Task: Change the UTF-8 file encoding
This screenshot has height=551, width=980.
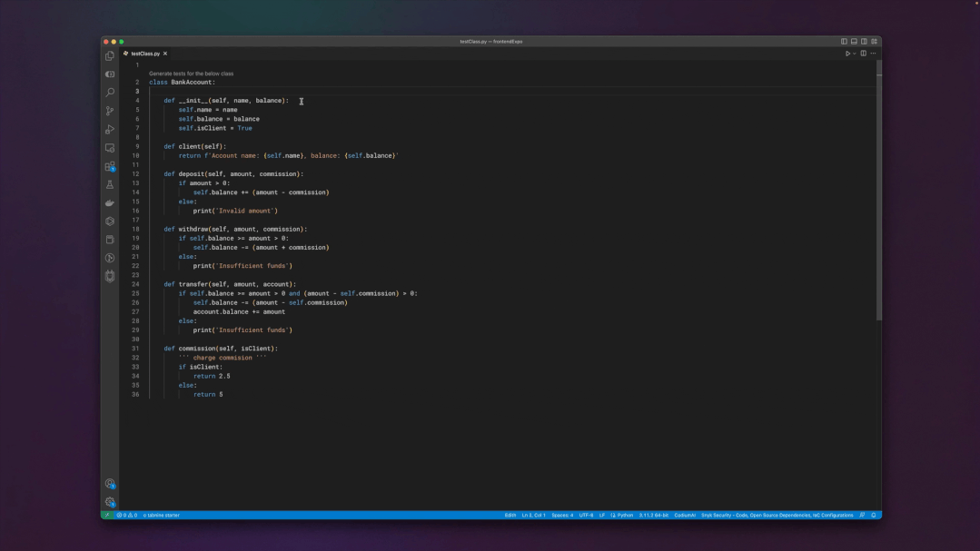Action: (x=586, y=516)
